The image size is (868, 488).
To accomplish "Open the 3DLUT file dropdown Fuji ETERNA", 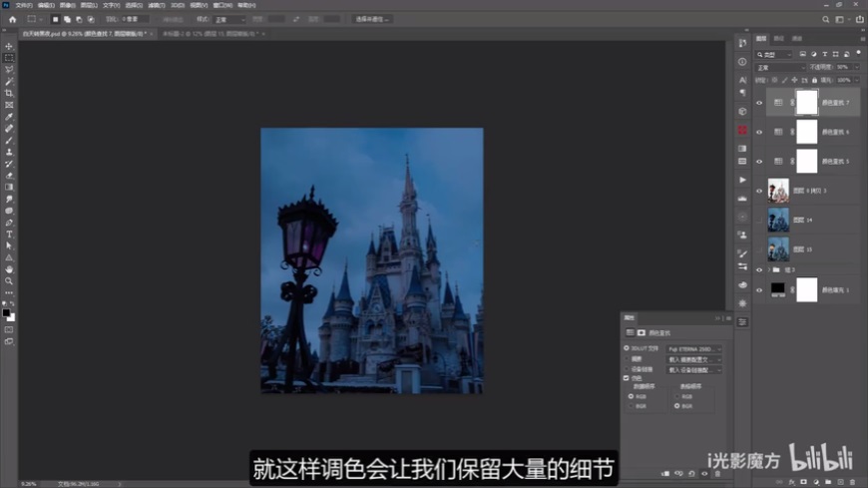I will click(x=693, y=348).
